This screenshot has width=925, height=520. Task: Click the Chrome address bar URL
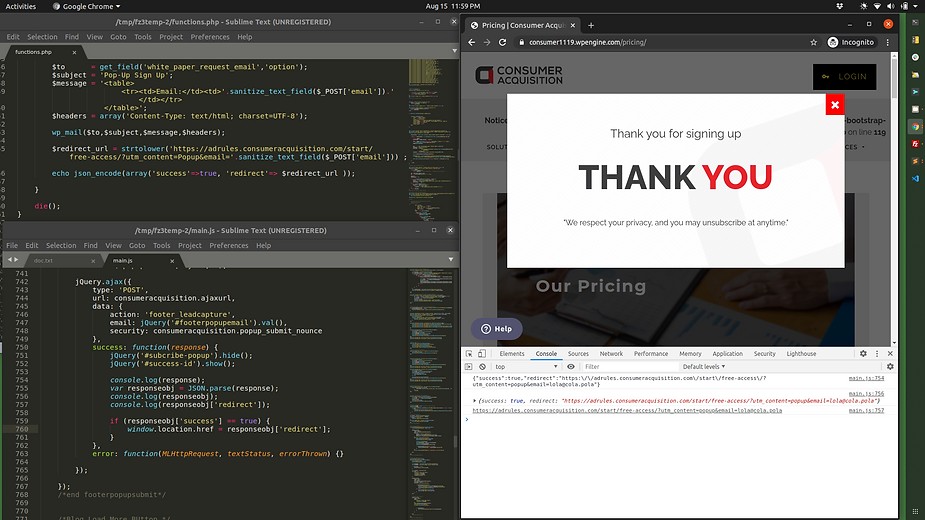(588, 42)
